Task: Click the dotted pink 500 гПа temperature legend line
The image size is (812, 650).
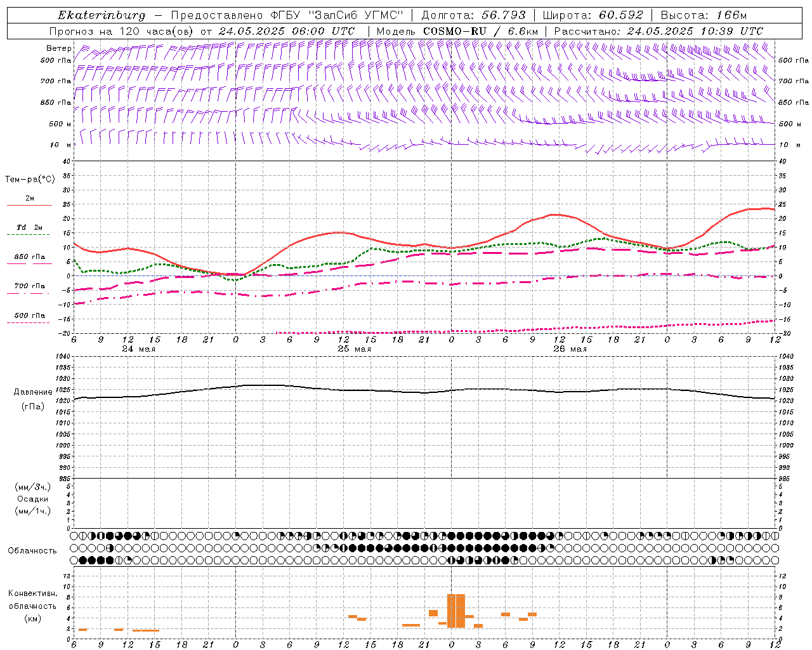Action: [28, 322]
